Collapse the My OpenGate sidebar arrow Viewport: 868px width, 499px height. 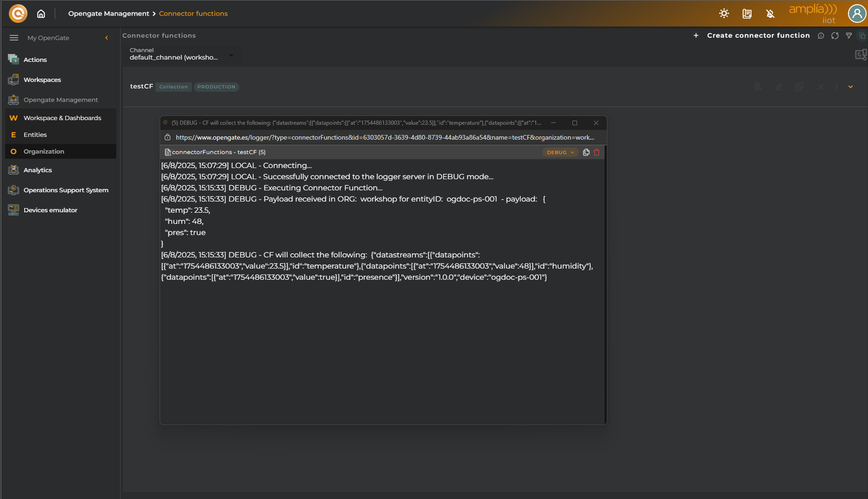tap(107, 38)
